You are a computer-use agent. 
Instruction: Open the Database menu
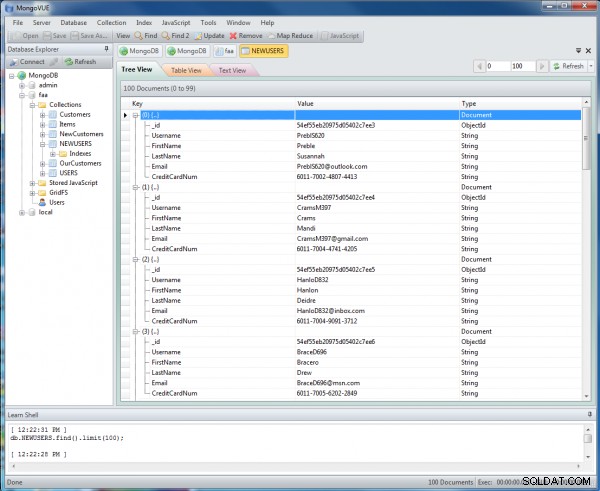click(73, 23)
